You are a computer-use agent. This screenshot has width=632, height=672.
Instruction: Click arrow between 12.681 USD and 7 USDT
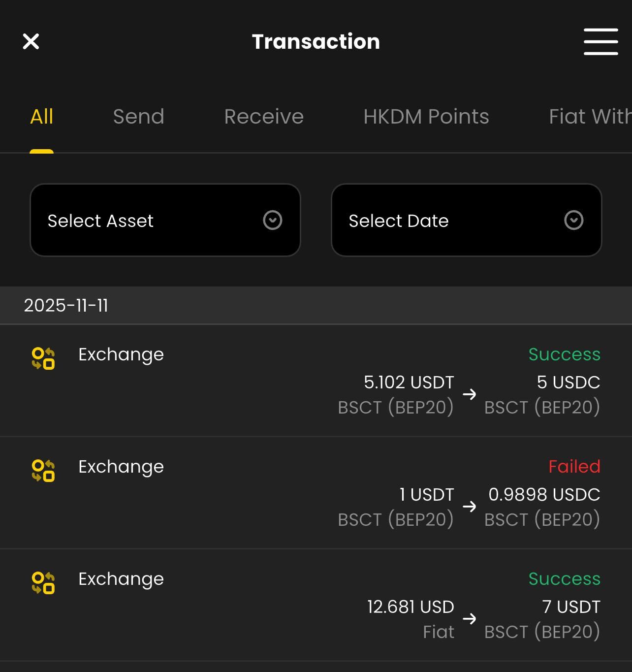[470, 618]
